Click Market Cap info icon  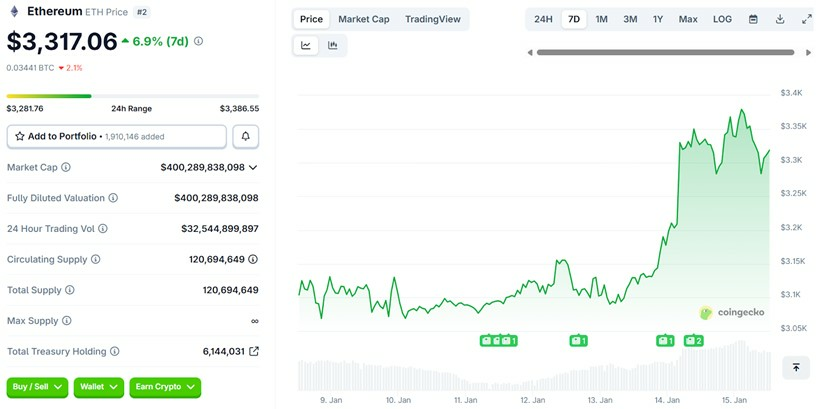[66, 168]
